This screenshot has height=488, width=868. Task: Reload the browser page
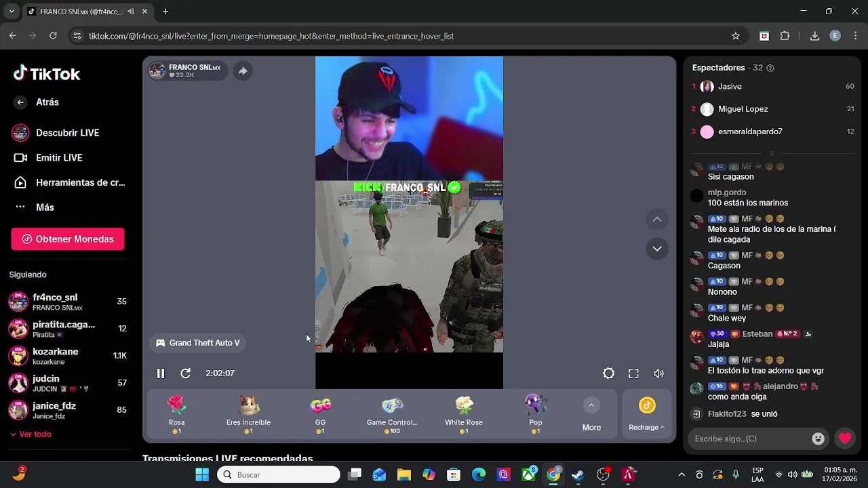point(53,36)
